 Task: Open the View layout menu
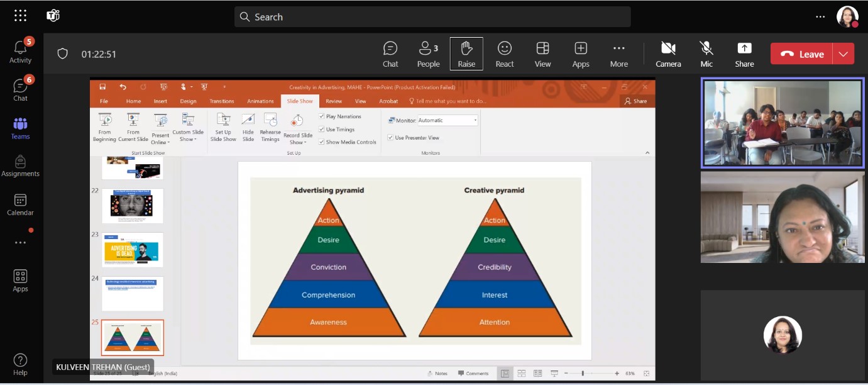[542, 54]
